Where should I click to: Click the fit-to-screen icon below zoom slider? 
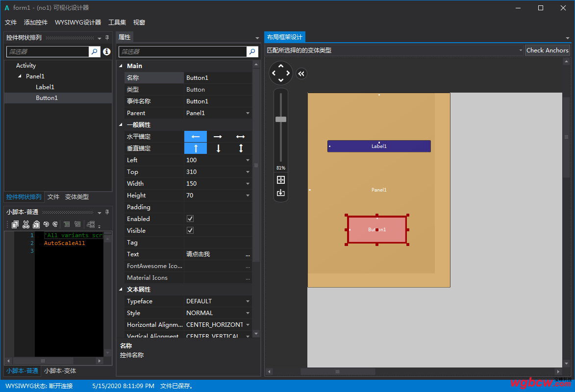coord(281,180)
